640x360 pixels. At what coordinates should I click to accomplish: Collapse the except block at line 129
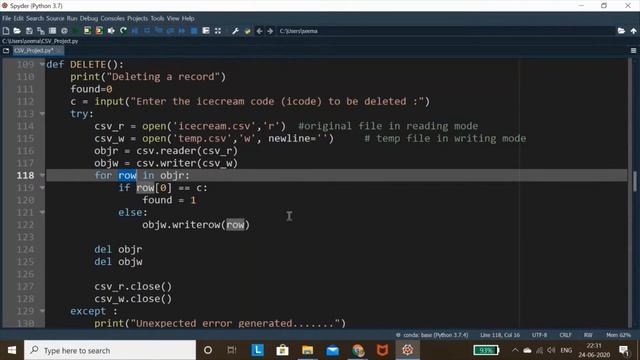[42, 311]
